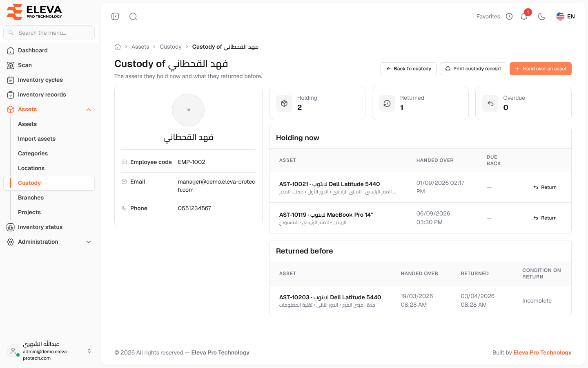Open Scan in sidebar
Viewport: 588px width, 368px height.
(49, 65)
